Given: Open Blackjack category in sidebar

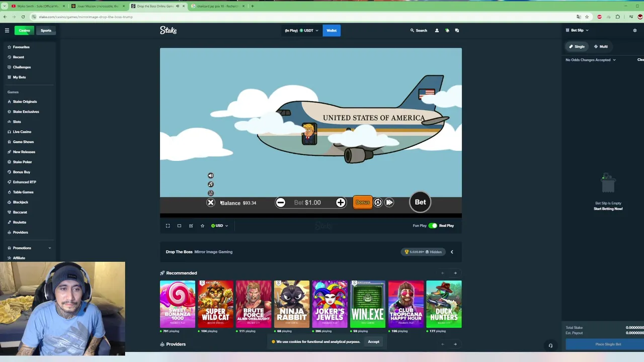Looking at the screenshot, I should coord(20,202).
